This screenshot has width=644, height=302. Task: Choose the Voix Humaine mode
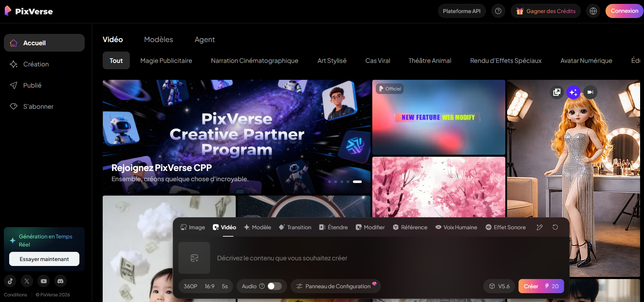pos(456,227)
